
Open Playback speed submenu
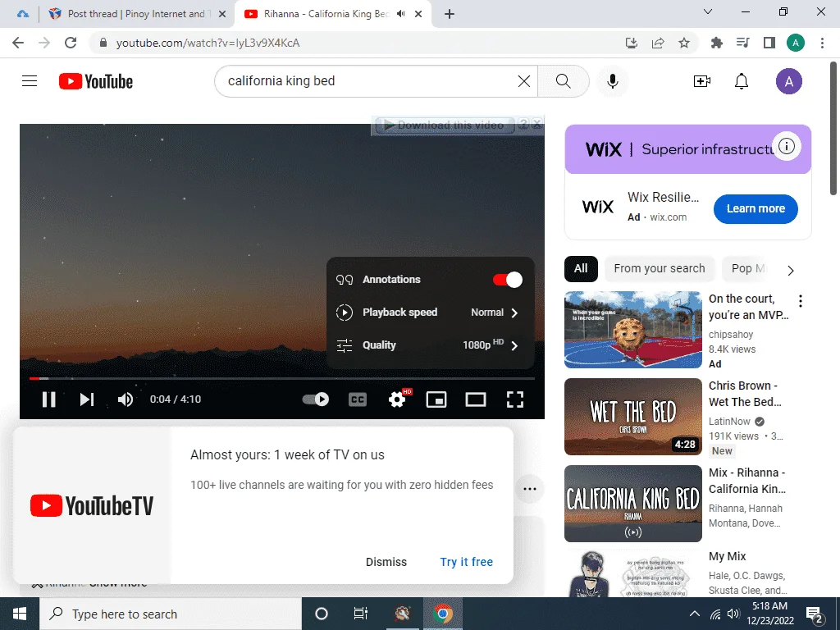(430, 313)
